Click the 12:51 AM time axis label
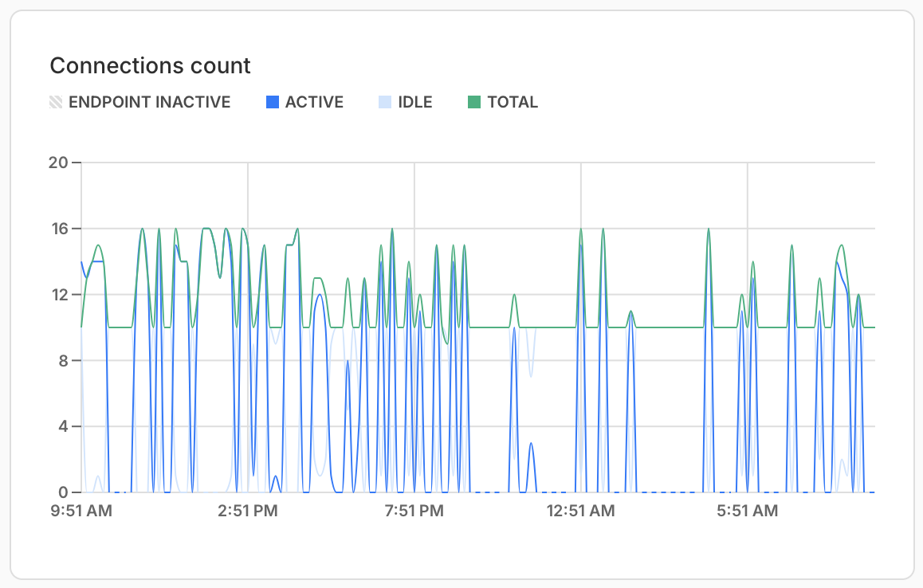Screen dimensions: 923x588 pyautogui.click(x=581, y=511)
